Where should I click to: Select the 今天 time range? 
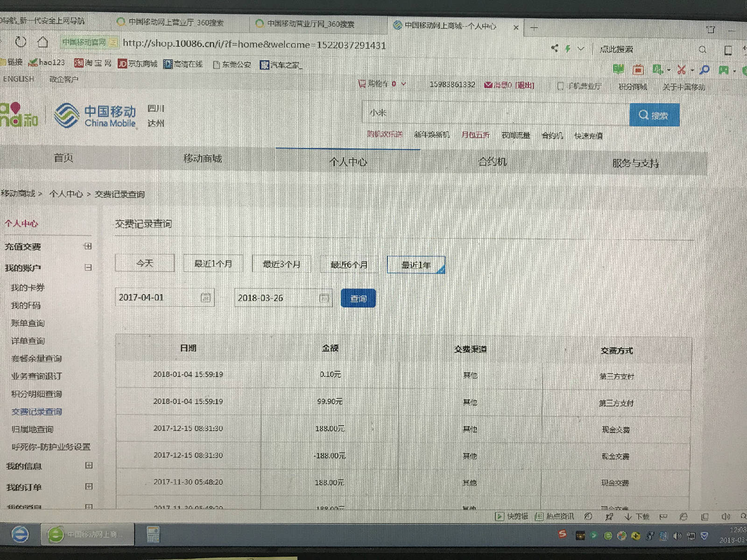click(145, 263)
